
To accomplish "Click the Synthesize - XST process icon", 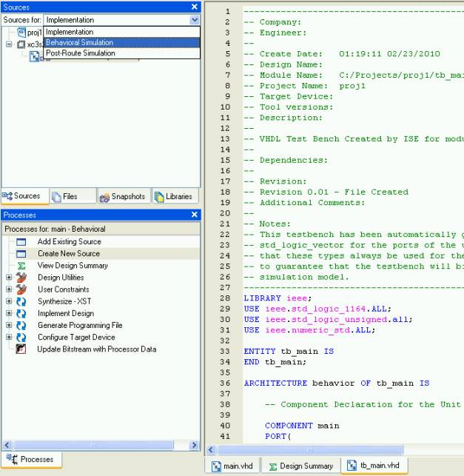I will (x=21, y=301).
